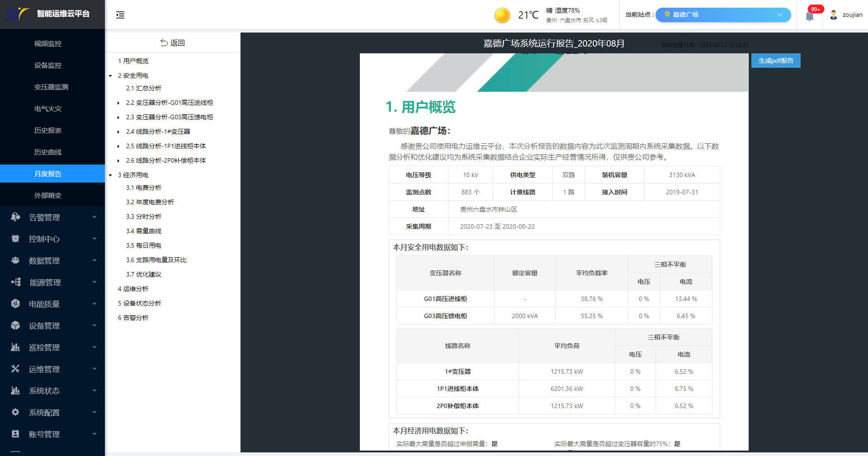Click the 2P0补偿柜本体 table row name
868x456 pixels.
point(458,406)
